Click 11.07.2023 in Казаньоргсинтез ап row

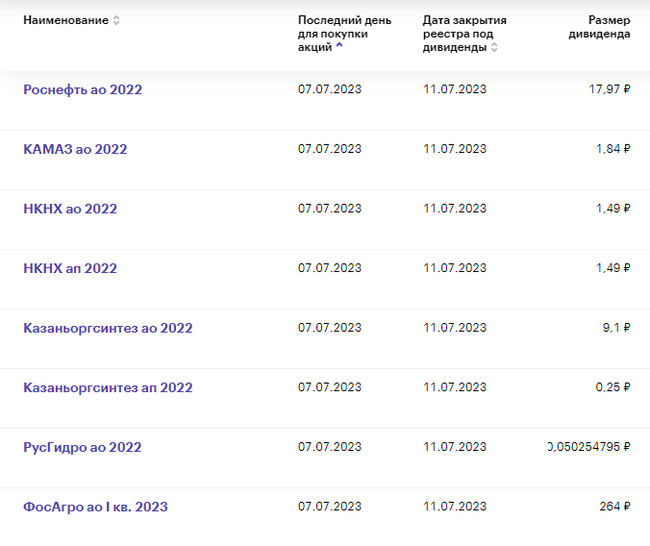(455, 387)
